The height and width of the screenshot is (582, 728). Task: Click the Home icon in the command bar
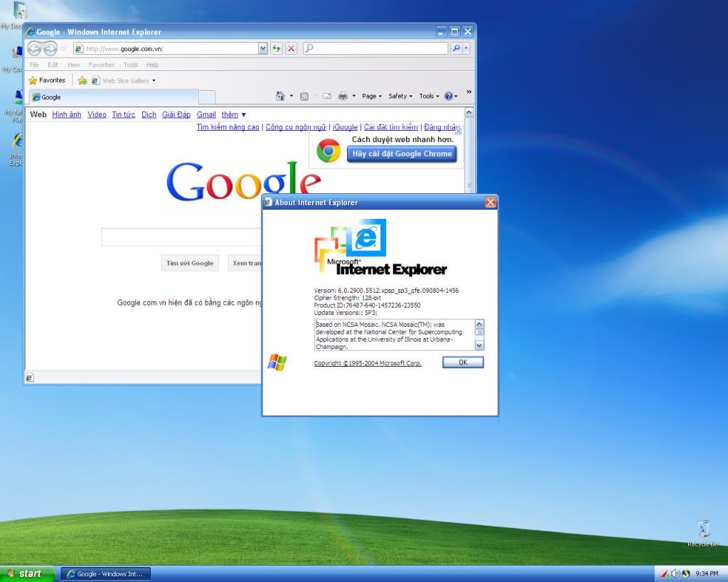point(280,96)
